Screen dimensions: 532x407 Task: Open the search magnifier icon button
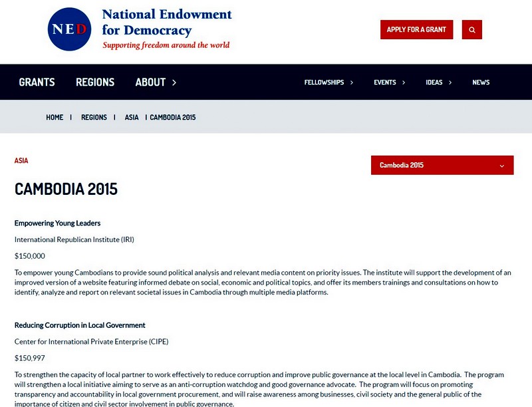(472, 30)
